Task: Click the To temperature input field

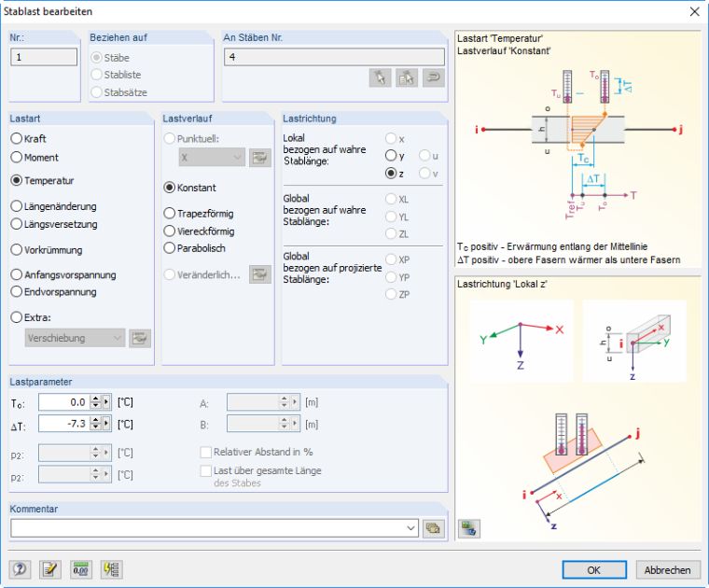Action: tap(64, 402)
